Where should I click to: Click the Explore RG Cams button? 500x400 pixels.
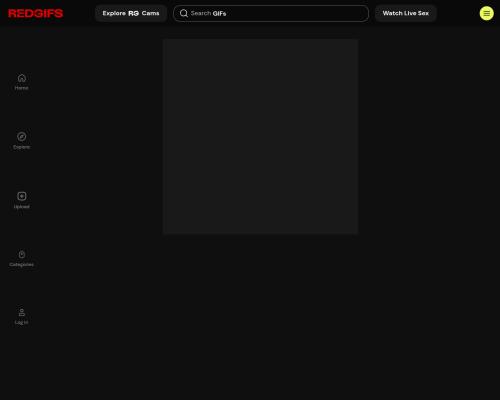(x=131, y=13)
